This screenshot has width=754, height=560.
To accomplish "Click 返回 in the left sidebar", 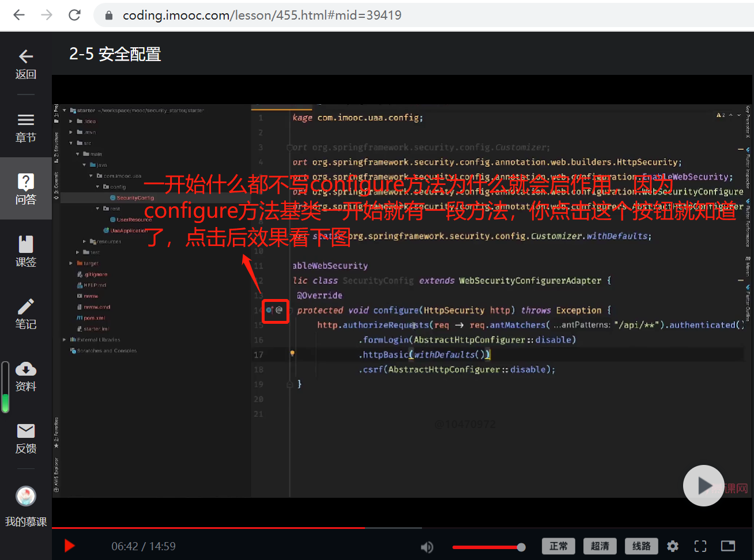I will click(x=26, y=64).
